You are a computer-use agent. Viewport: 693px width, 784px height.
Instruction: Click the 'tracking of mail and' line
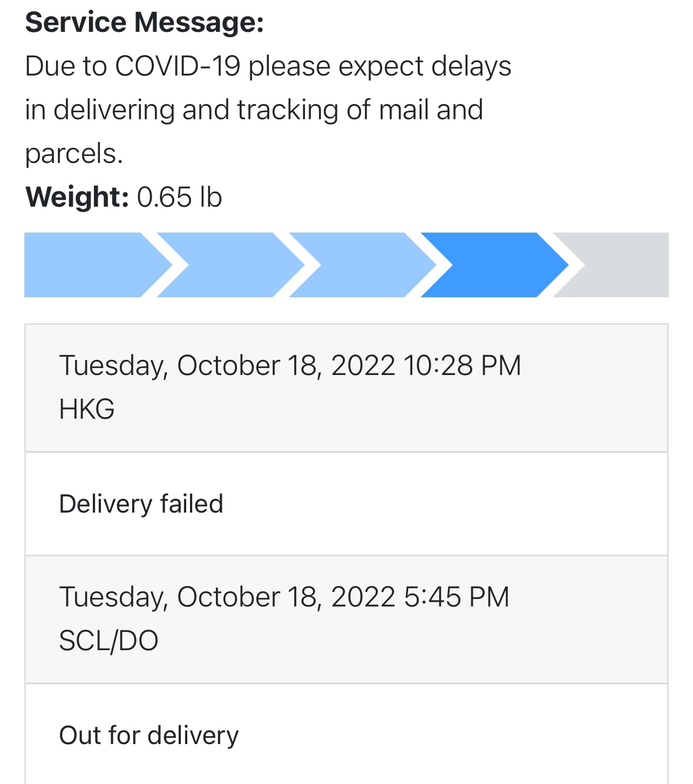[x=360, y=110]
